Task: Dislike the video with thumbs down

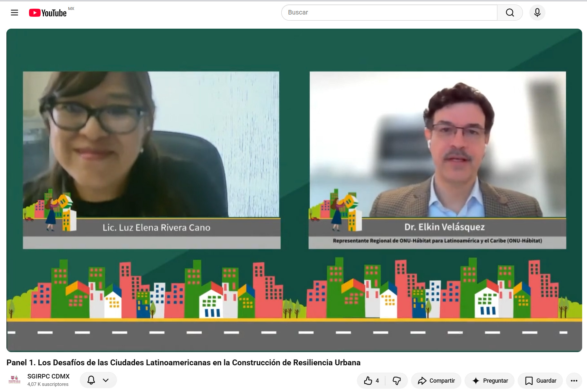Action: point(397,381)
